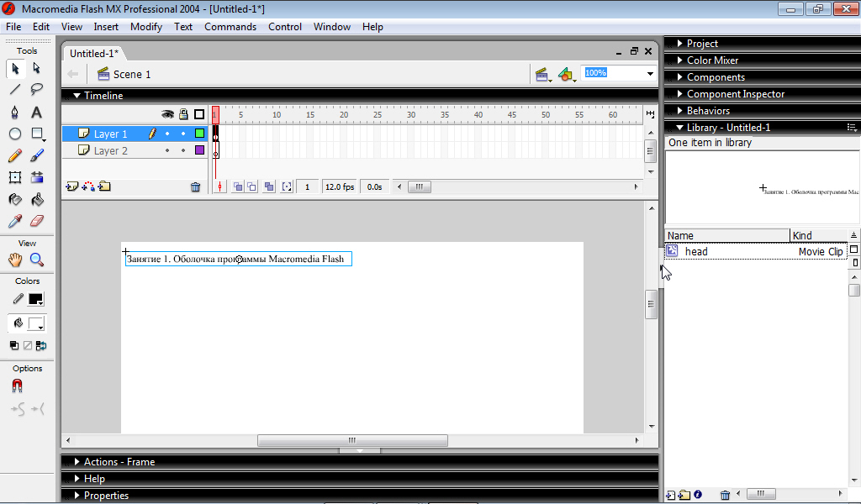Click the Edit Symbols icon
The height and width of the screenshot is (504, 861).
566,75
